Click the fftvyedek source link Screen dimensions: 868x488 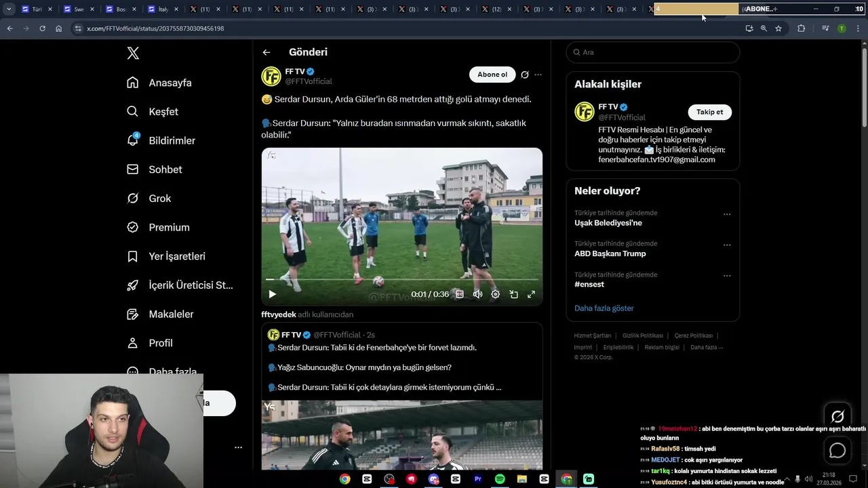279,314
